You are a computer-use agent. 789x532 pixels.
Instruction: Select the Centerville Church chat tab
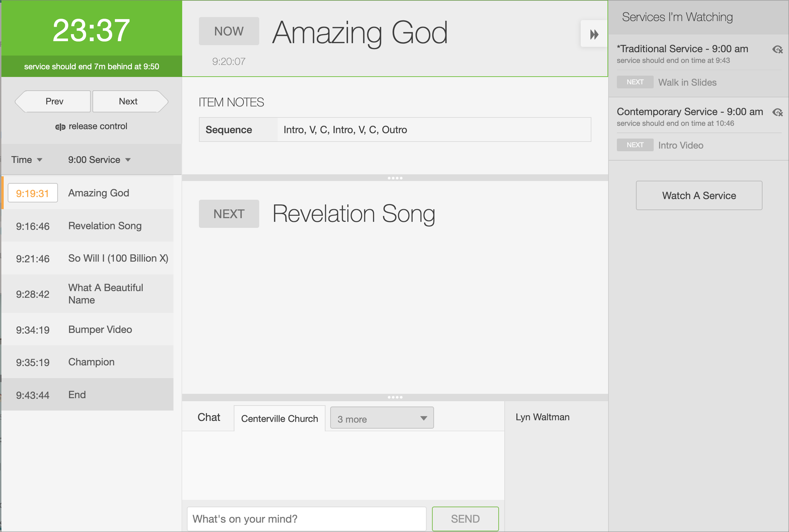(279, 419)
